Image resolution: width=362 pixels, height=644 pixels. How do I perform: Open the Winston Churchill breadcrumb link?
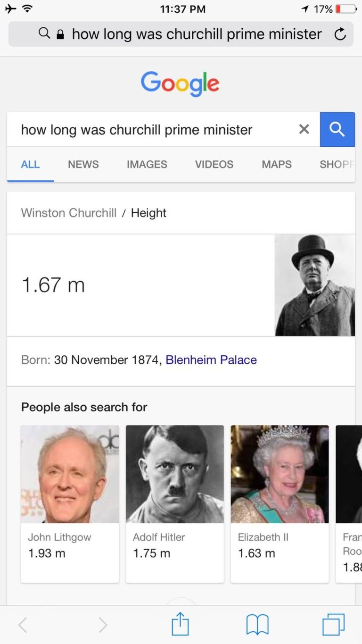[69, 213]
